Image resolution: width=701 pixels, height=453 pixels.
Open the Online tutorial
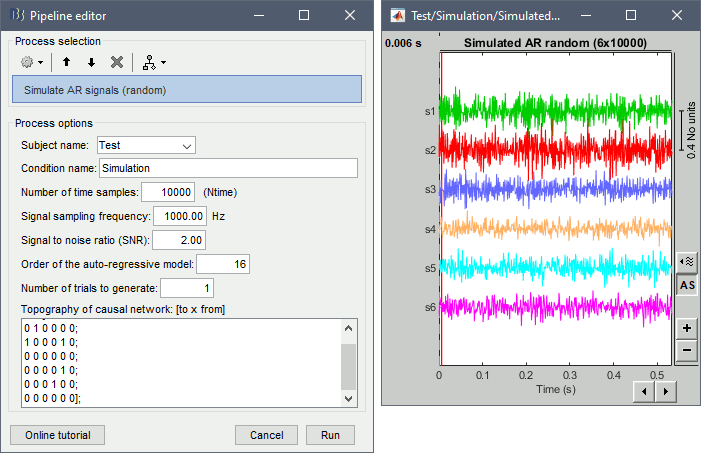(x=57, y=435)
